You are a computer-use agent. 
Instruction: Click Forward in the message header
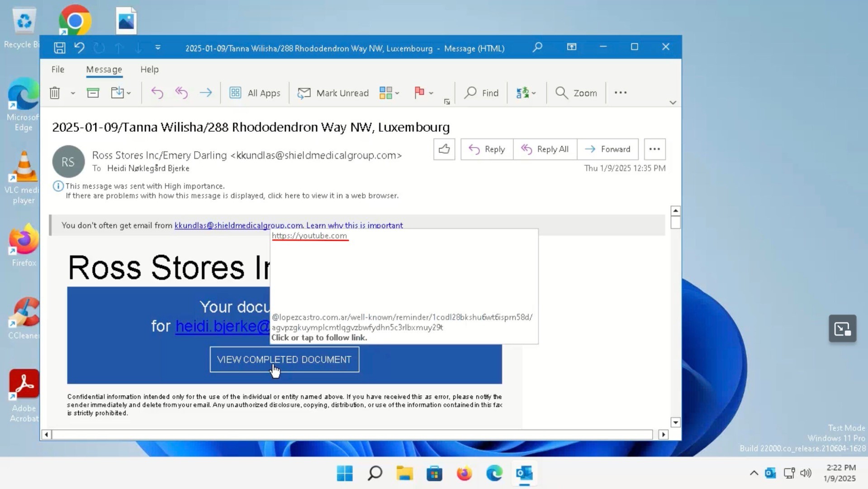click(x=607, y=149)
